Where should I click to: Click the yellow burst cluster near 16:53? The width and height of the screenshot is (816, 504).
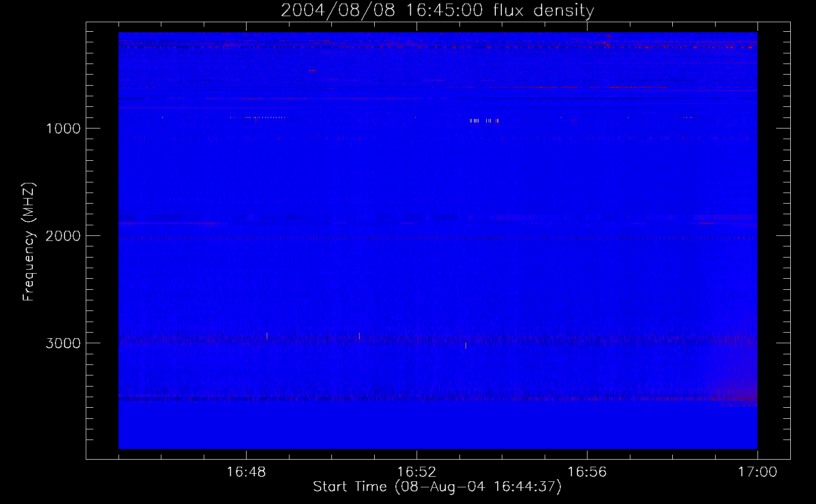pos(484,121)
